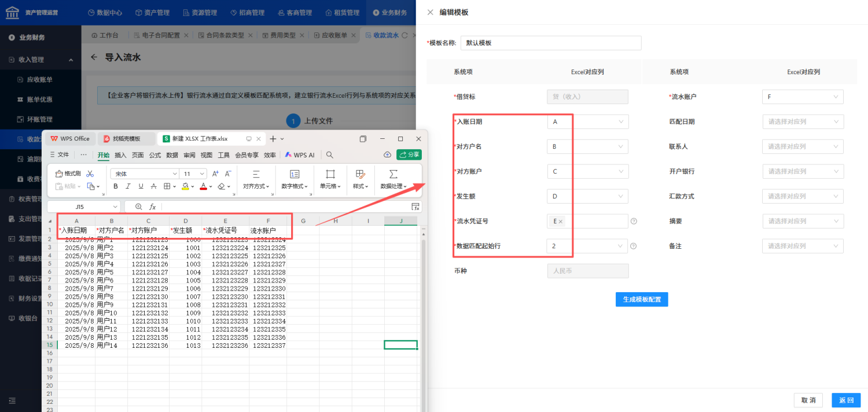The image size is (868, 412).
Task: Click the Clear/eraser icon in WPS ribbon
Action: (x=221, y=186)
